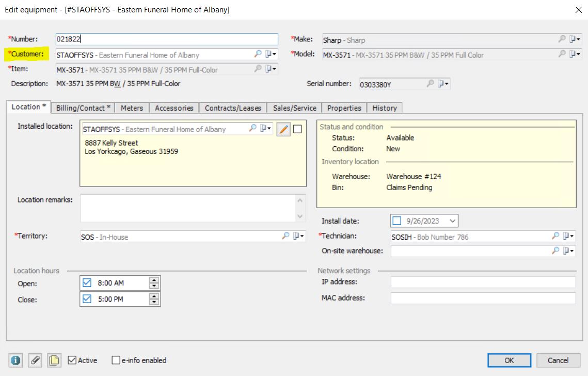Close the Edit equipment dialog

[579, 10]
